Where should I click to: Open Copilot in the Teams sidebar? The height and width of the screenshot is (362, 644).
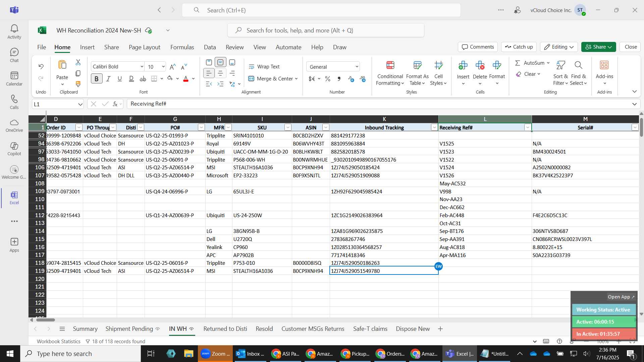tap(14, 149)
